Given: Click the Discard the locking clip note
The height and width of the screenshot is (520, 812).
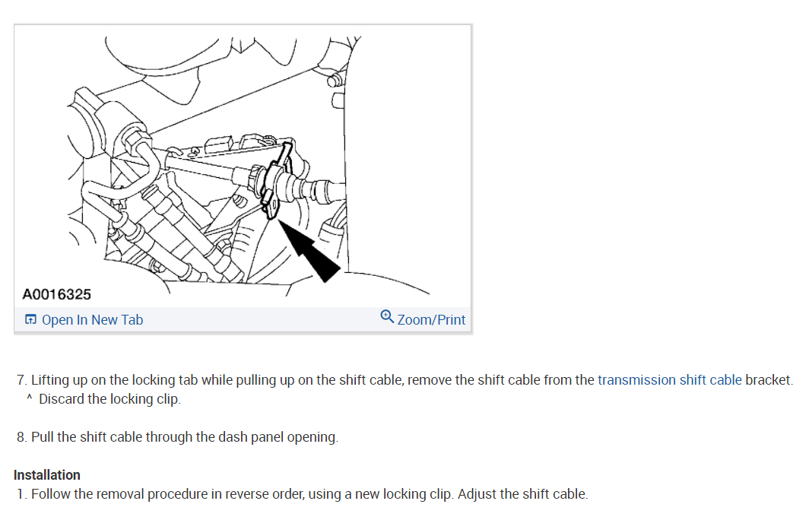Looking at the screenshot, I should pyautogui.click(x=109, y=399).
